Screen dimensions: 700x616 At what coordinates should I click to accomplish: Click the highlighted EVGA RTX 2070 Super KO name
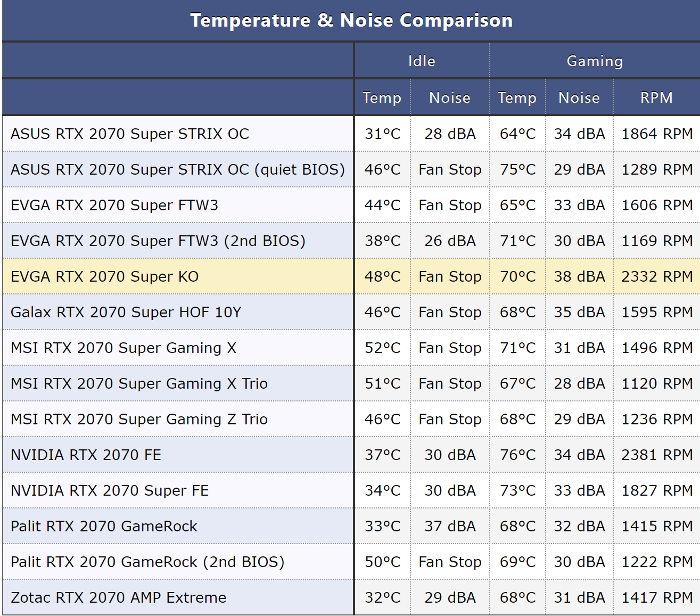click(x=105, y=276)
